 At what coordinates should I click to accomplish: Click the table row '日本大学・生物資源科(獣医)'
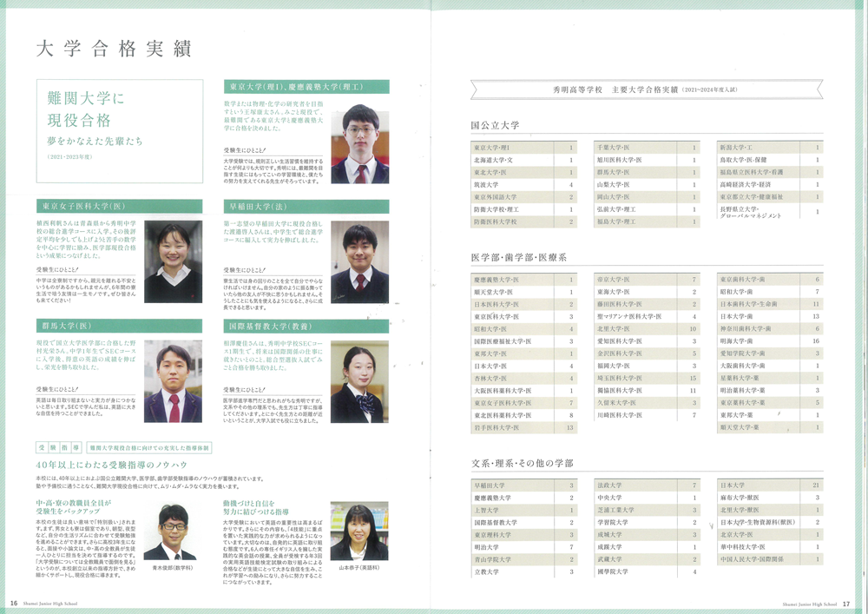pos(770,522)
